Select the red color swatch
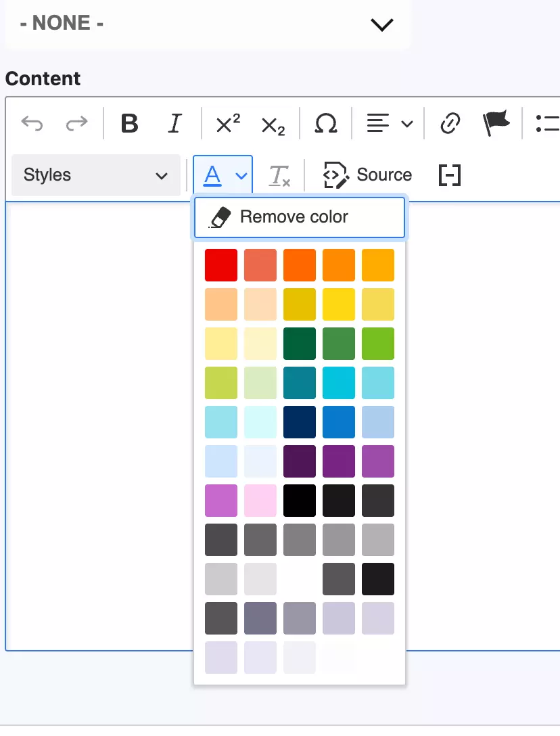 (220, 264)
